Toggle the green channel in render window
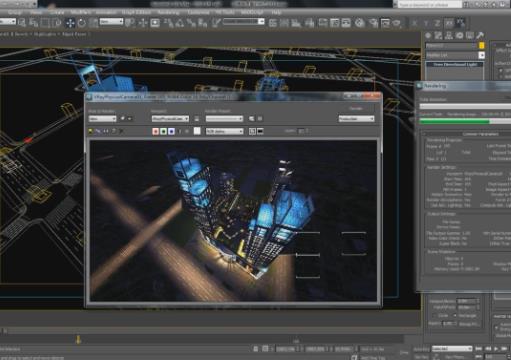Viewport: 511px width, 360px height. click(x=163, y=131)
